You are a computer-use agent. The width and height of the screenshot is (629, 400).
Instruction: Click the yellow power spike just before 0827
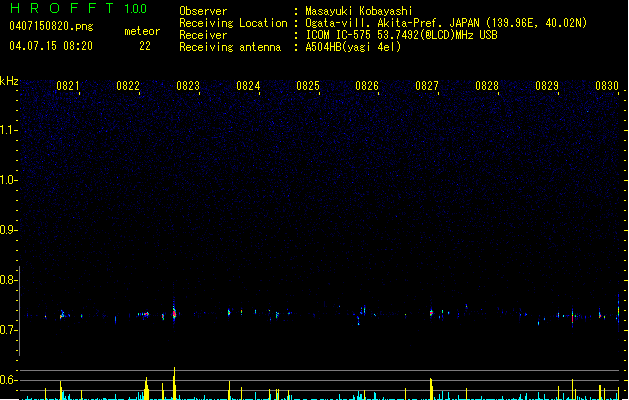pos(431,389)
